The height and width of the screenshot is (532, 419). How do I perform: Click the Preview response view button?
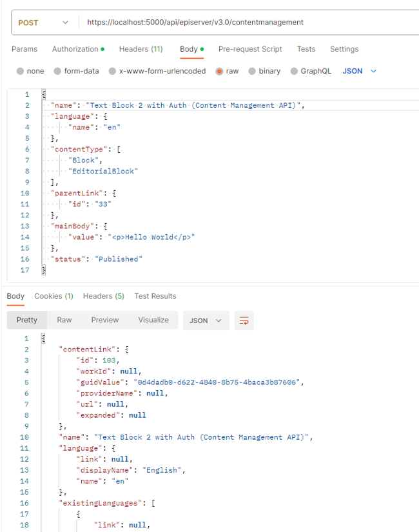click(x=104, y=320)
